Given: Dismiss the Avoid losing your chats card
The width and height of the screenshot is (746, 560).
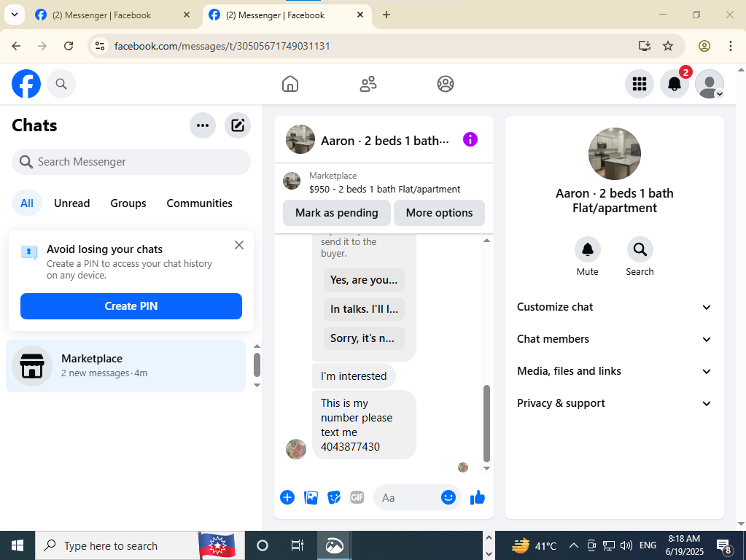Looking at the screenshot, I should pyautogui.click(x=239, y=245).
